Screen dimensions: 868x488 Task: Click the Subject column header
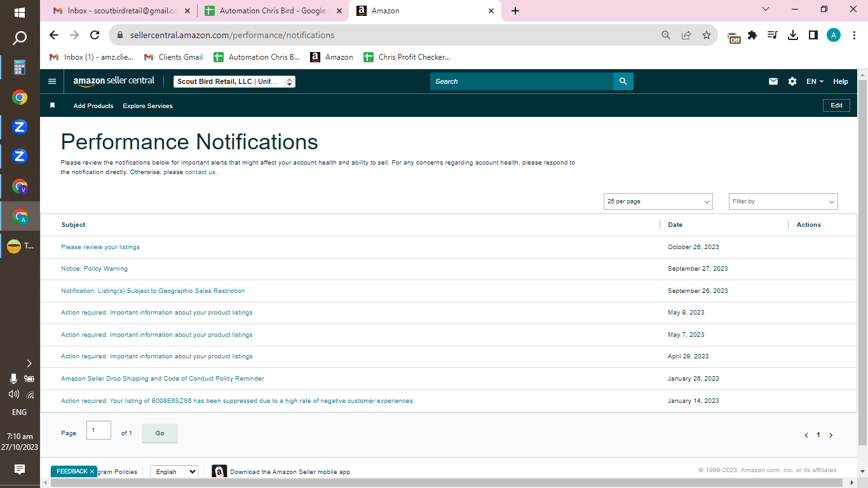[x=73, y=225]
